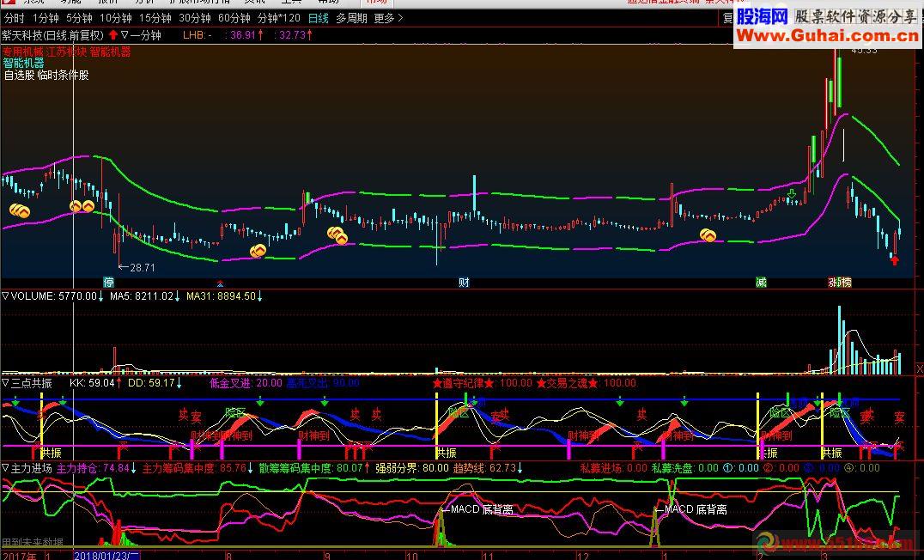Click the first MACD 底背离 annotation
The width and height of the screenshot is (924, 560).
482,509
